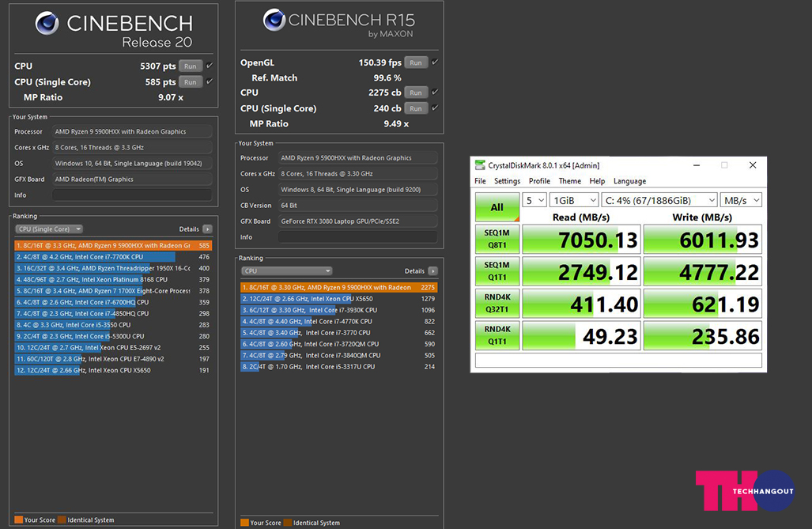Click the Your Score orange swatch in R20
812x529 pixels.
pyautogui.click(x=19, y=520)
